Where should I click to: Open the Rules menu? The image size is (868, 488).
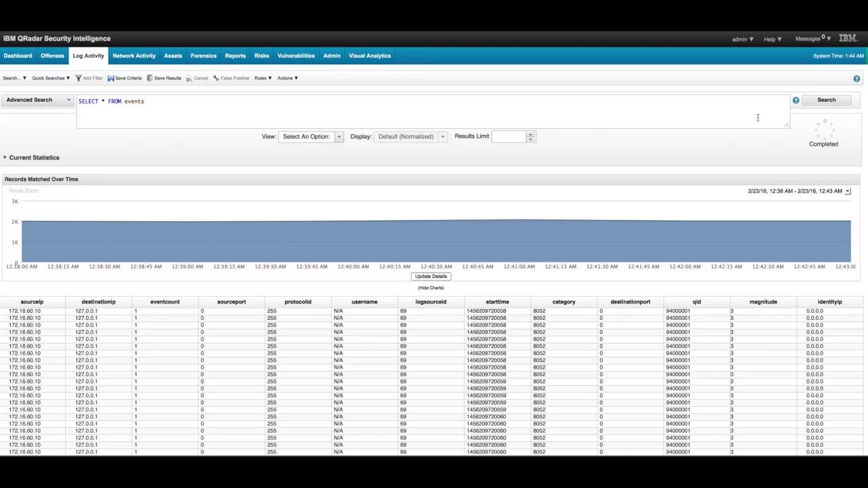[x=263, y=78]
